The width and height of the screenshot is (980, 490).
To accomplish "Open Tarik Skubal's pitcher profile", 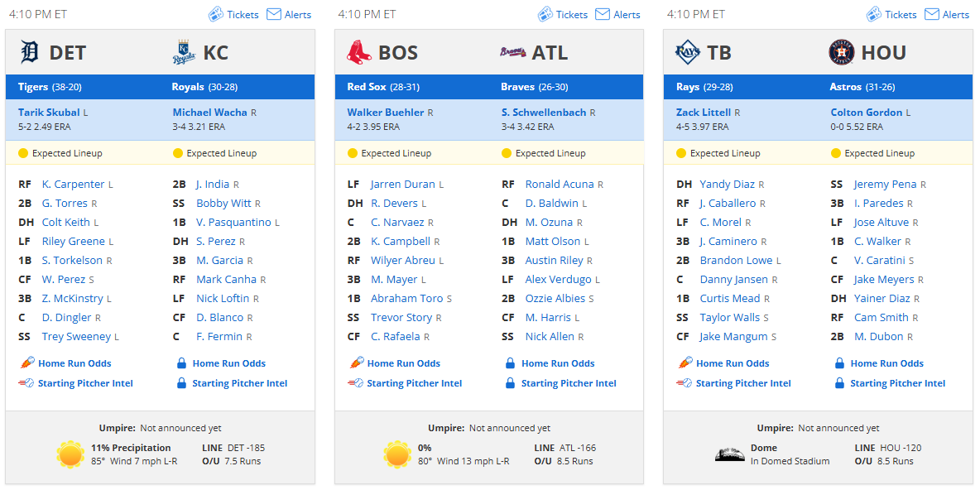I will (x=49, y=113).
